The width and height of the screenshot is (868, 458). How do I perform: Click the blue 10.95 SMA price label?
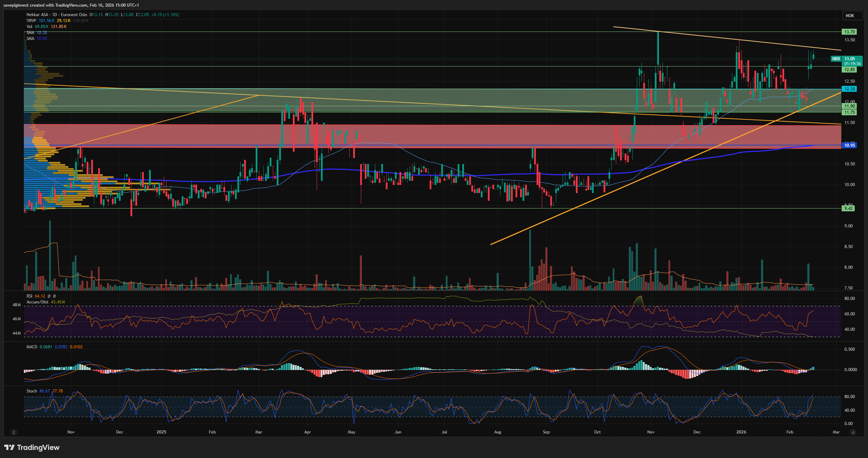tap(849, 145)
